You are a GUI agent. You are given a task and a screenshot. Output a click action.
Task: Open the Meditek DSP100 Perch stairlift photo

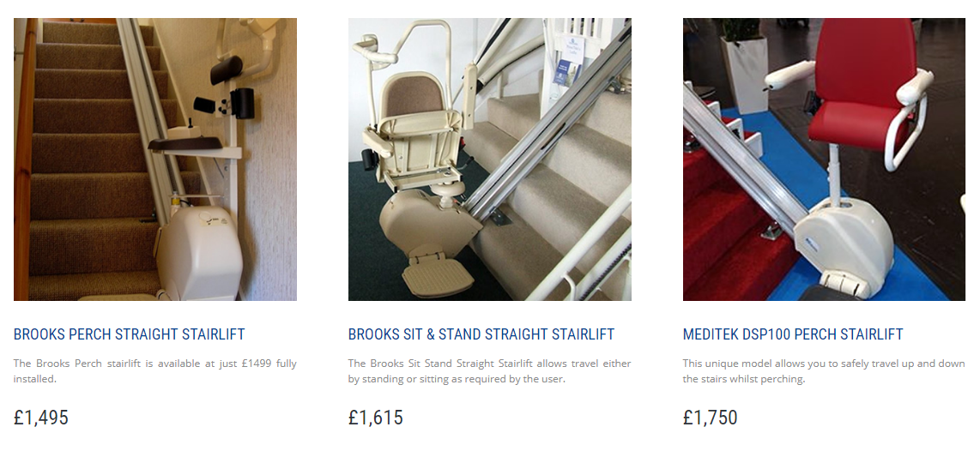click(824, 159)
